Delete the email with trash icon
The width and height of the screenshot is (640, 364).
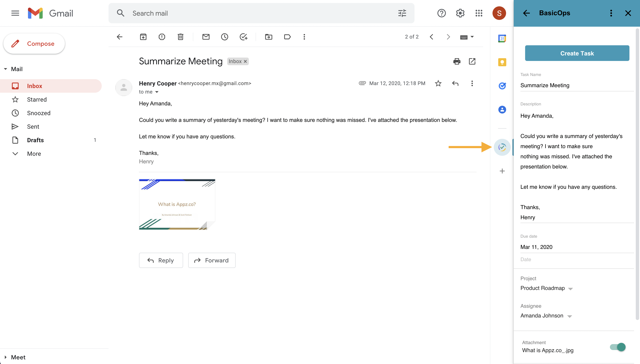point(181,37)
